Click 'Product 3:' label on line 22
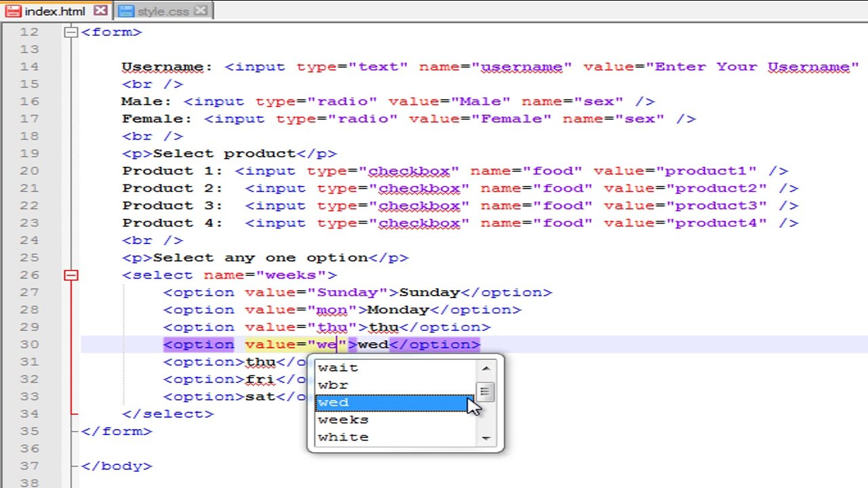 tap(172, 205)
